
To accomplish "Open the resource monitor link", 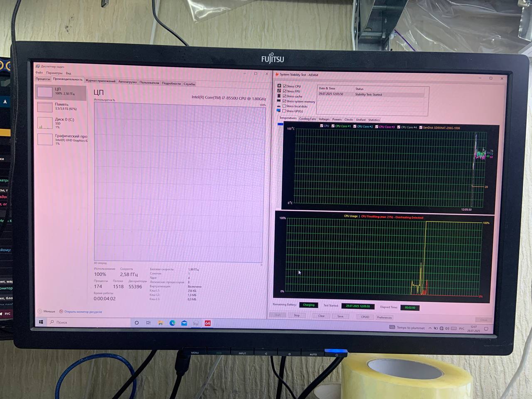I will (x=83, y=312).
